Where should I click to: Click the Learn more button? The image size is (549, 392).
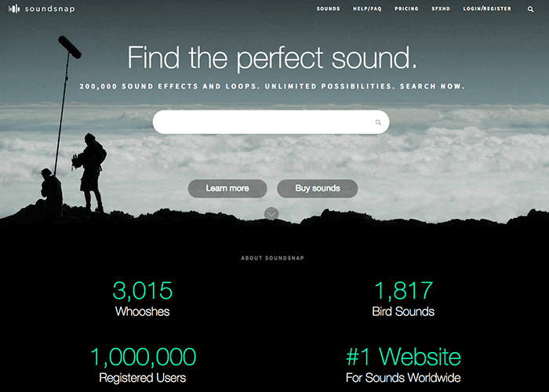[227, 188]
